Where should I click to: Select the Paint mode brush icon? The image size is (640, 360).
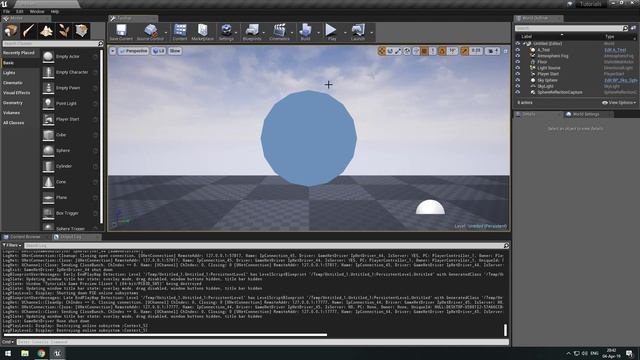click(29, 31)
